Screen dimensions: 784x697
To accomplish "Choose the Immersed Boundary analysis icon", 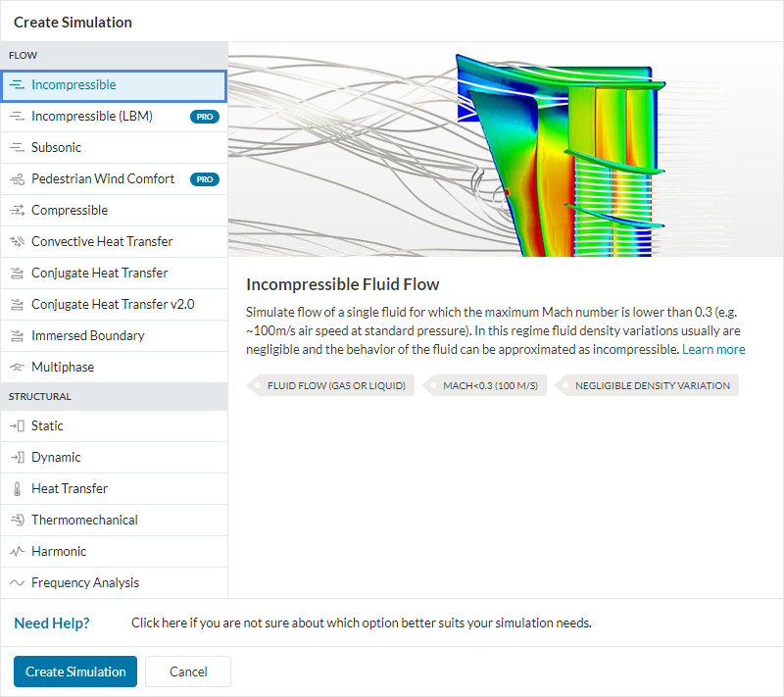I will point(17,335).
